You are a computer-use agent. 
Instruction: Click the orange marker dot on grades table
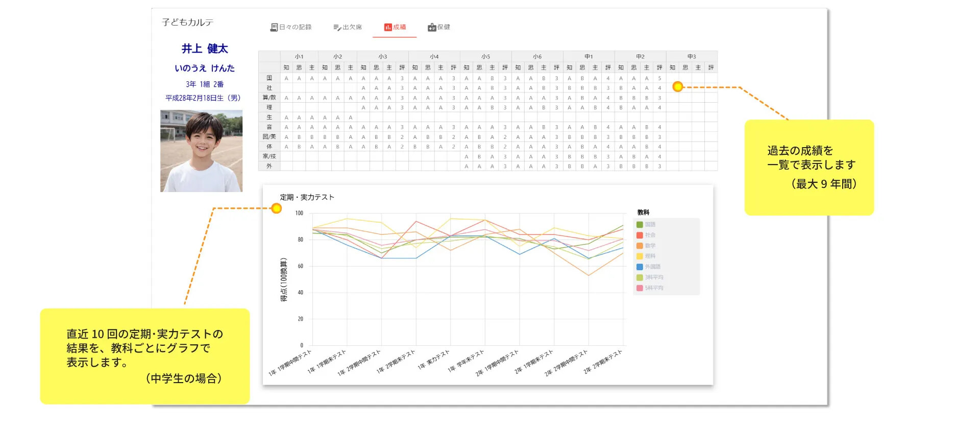tap(677, 87)
